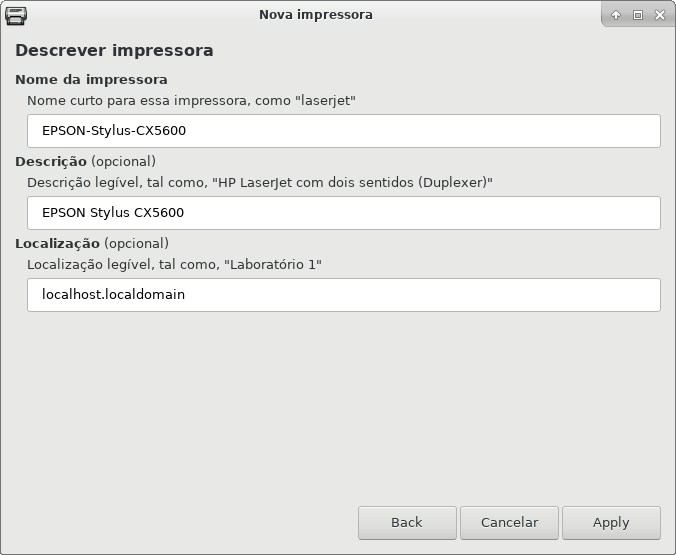The height and width of the screenshot is (555, 676).
Task: Click the hint mentioning "Laboratório 1"
Action: coord(175,264)
